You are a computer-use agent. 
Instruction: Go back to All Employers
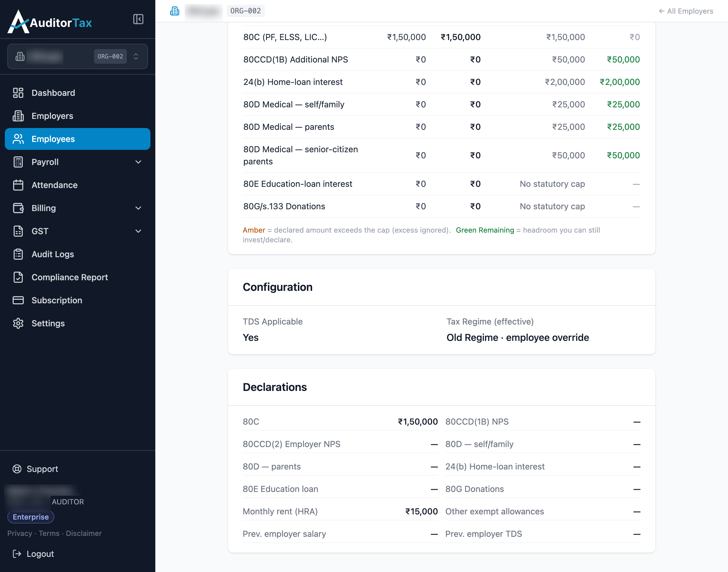[686, 11]
